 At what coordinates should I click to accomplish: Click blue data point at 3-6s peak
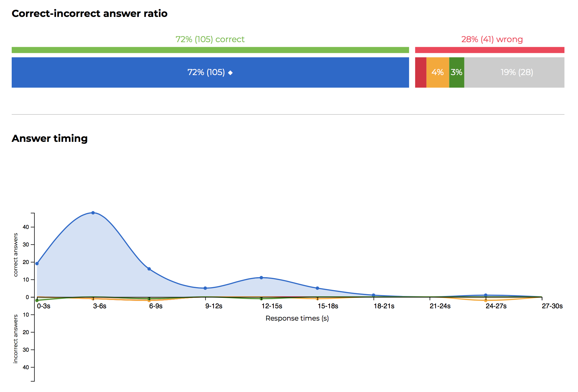click(x=93, y=213)
